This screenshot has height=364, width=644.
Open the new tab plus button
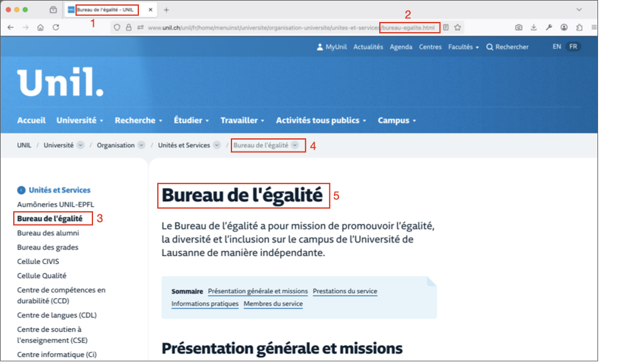point(166,10)
